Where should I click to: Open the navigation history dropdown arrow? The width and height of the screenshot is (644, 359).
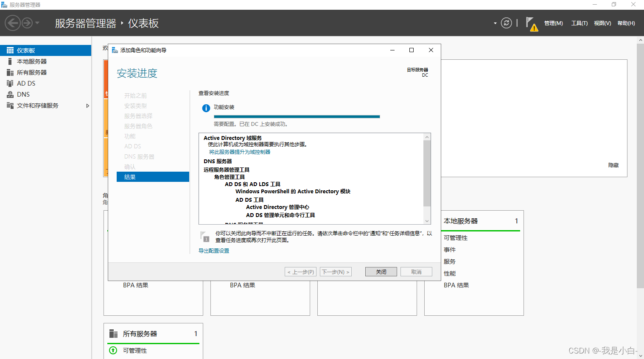(37, 23)
